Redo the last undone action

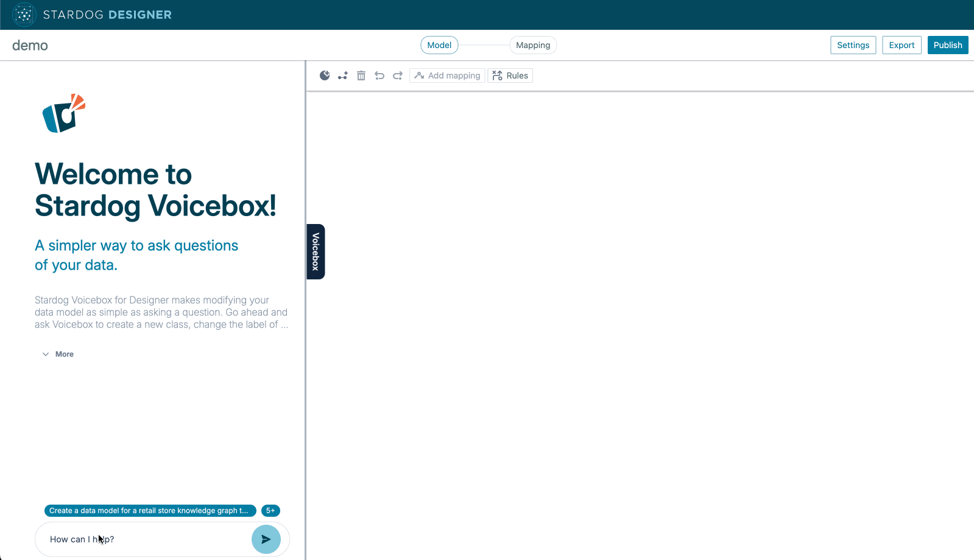click(398, 75)
